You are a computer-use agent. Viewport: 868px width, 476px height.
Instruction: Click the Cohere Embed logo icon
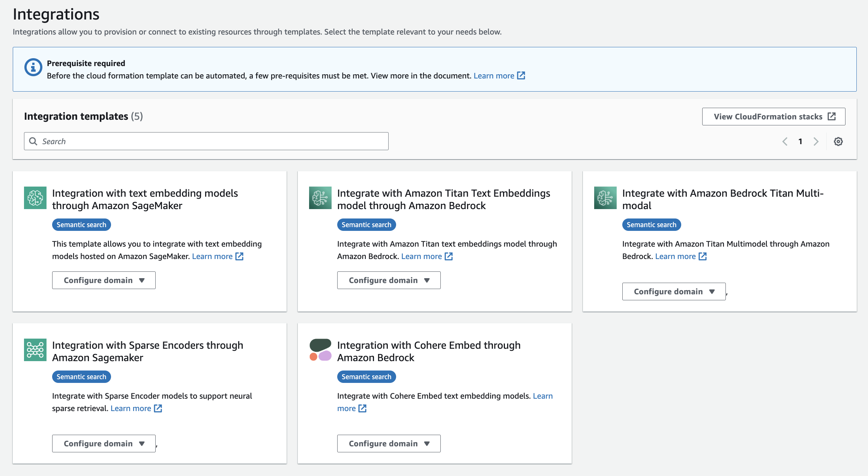(320, 350)
